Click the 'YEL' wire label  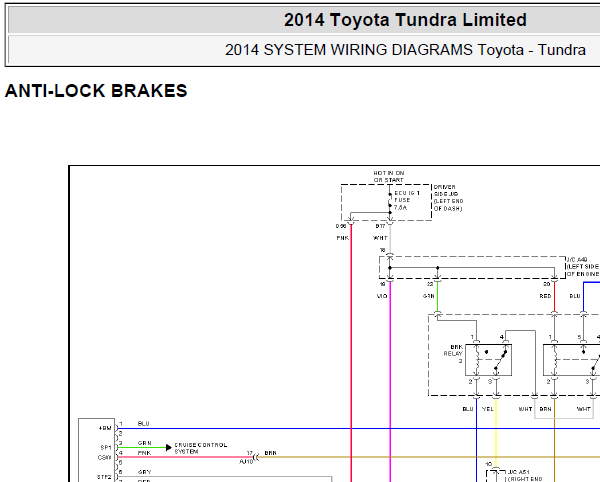pos(488,409)
